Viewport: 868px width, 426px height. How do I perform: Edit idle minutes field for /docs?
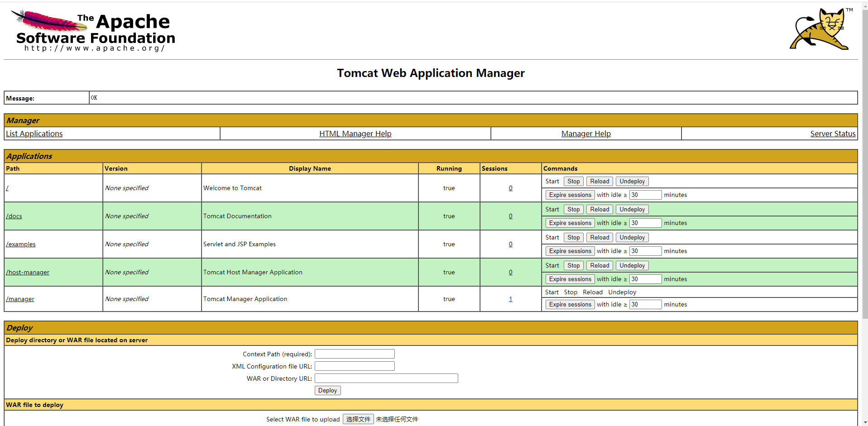point(646,223)
